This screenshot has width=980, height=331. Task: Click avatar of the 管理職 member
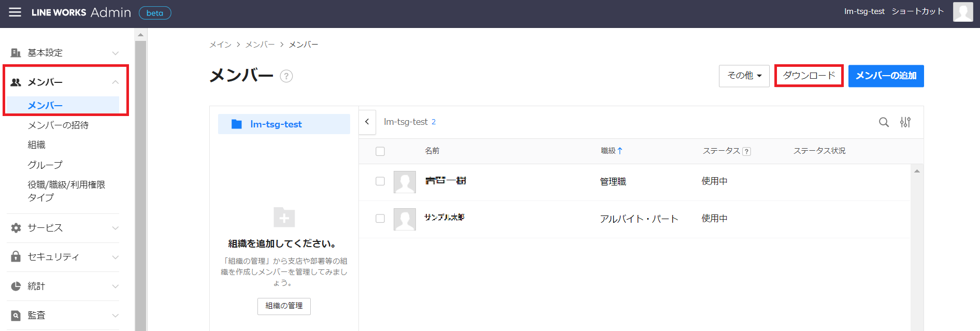click(x=405, y=182)
